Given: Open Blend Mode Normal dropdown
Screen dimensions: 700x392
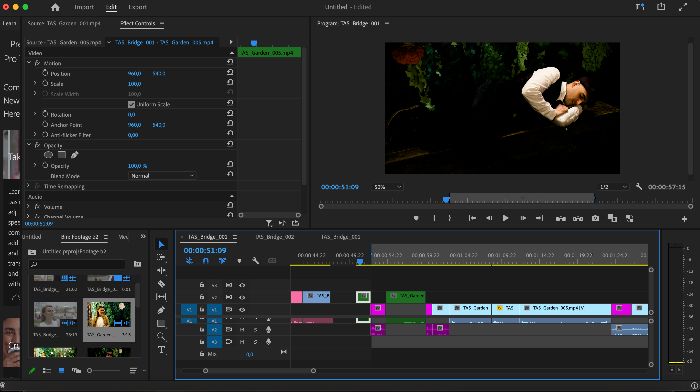Looking at the screenshot, I should 162,176.
